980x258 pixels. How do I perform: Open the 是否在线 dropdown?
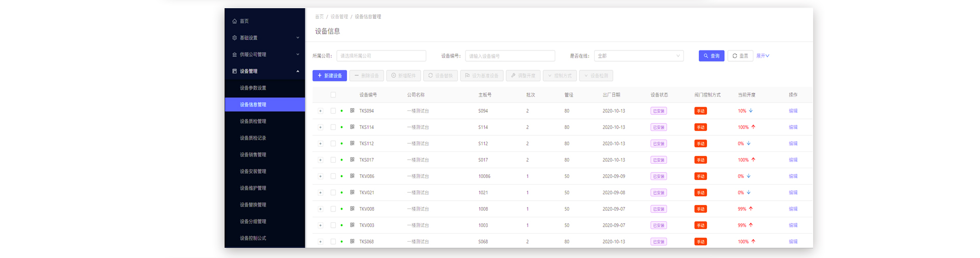[x=639, y=56]
